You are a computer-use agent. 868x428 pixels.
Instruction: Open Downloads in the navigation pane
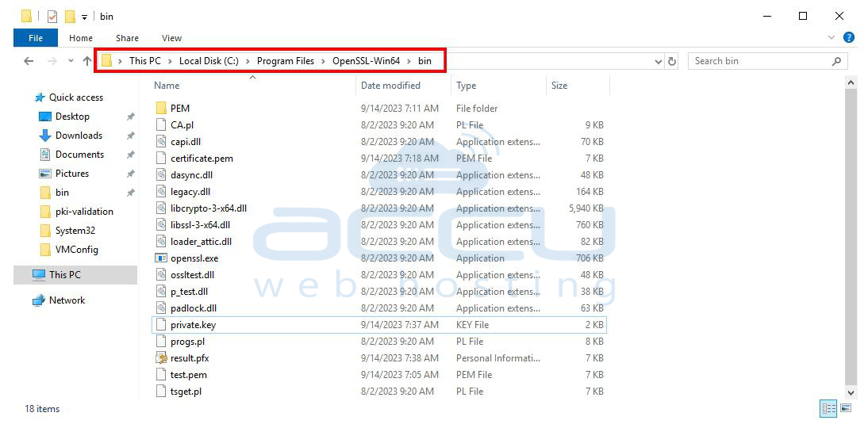(79, 136)
